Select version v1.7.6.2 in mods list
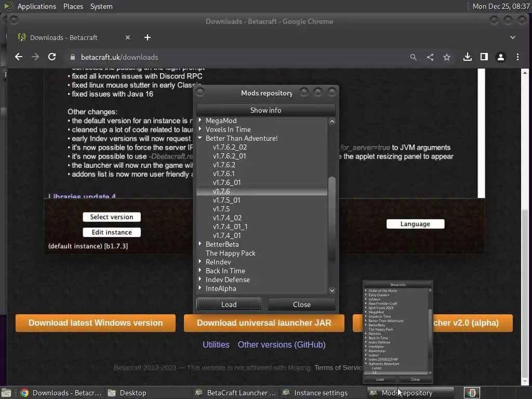532x399 pixels. click(x=224, y=165)
